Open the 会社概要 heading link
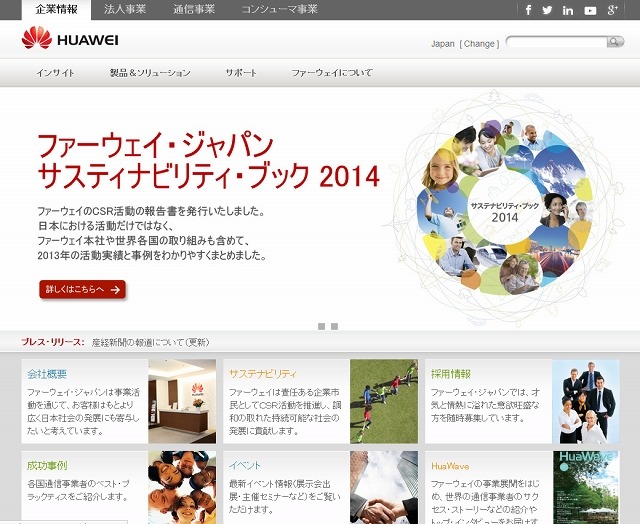The image size is (640, 524). [x=47, y=374]
